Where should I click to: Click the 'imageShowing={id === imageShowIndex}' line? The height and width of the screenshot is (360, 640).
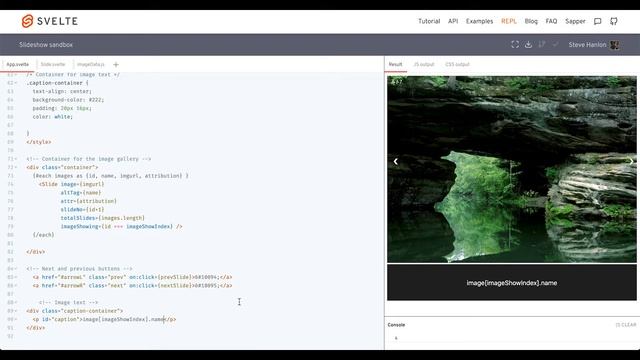click(121, 227)
